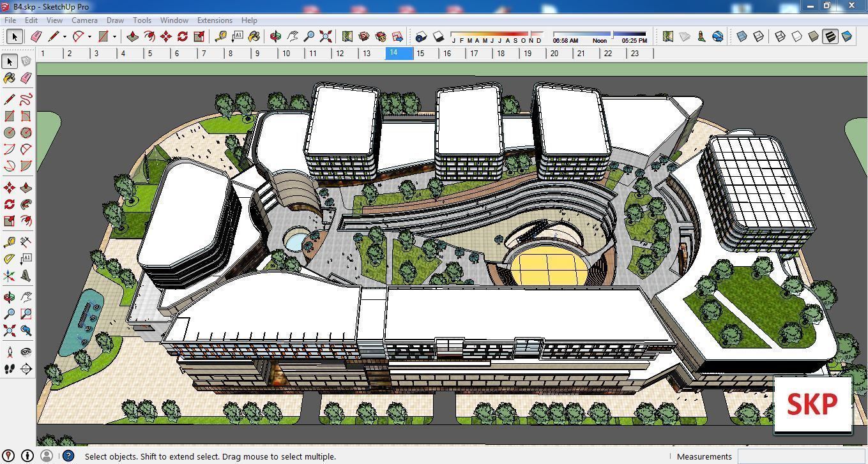868x464 pixels.
Task: Select the Axes tool in left toolbar
Action: click(9, 276)
